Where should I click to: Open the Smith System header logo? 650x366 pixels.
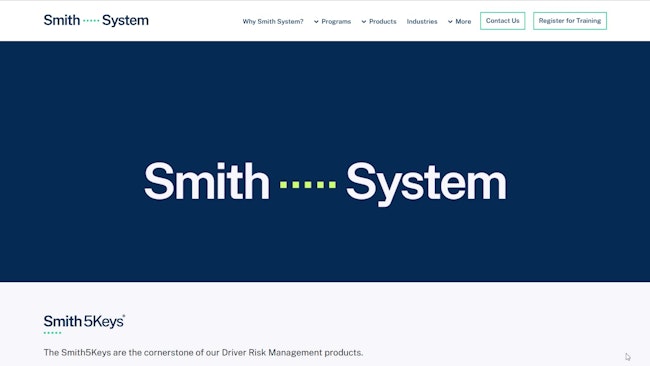tap(96, 20)
